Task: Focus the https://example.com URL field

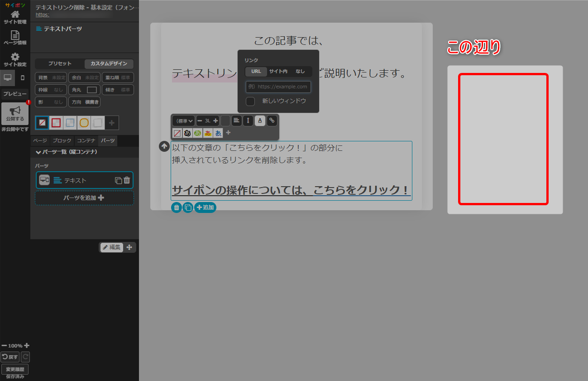Action: [278, 87]
